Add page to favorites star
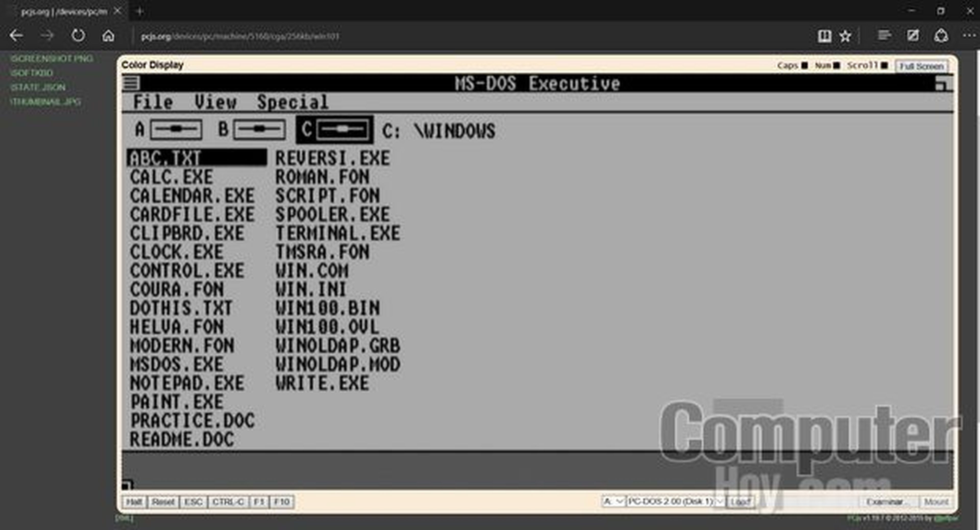The height and width of the screenshot is (530, 980). [x=845, y=36]
